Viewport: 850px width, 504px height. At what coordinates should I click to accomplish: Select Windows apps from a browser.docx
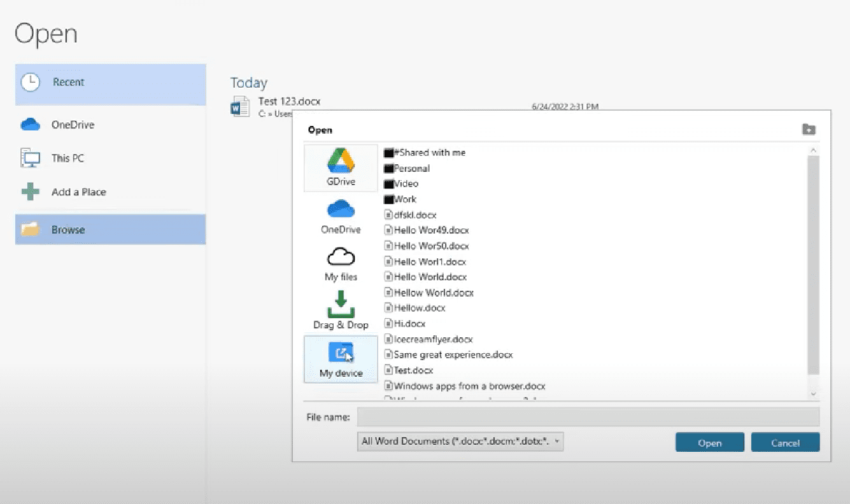click(465, 386)
